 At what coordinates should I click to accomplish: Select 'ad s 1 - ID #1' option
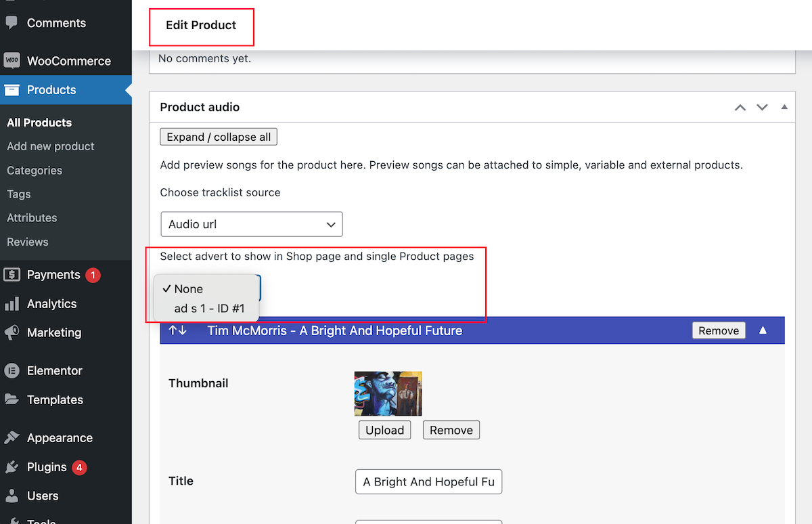point(209,309)
